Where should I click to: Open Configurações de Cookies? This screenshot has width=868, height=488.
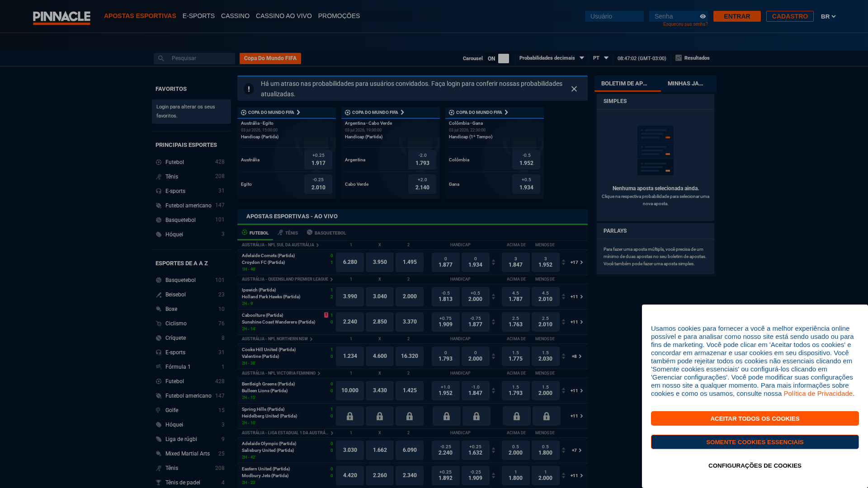coord(755,465)
